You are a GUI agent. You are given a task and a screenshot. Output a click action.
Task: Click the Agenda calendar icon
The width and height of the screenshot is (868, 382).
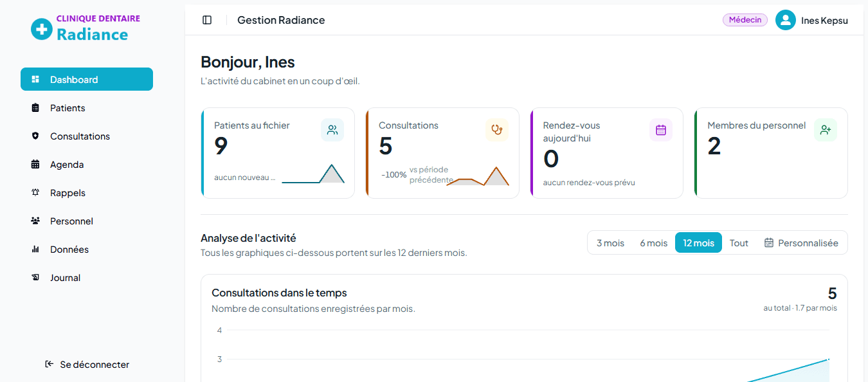[x=35, y=164]
